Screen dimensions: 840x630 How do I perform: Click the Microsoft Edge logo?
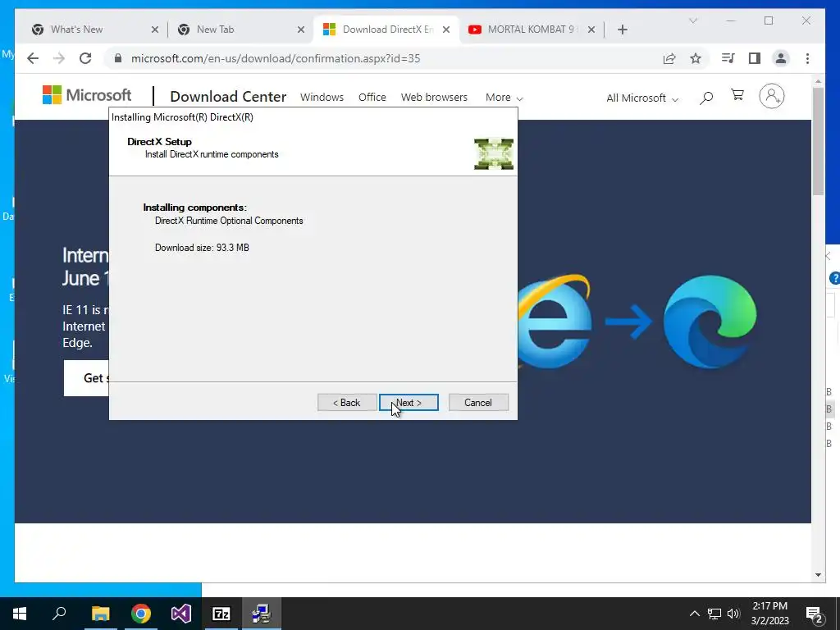tap(710, 322)
